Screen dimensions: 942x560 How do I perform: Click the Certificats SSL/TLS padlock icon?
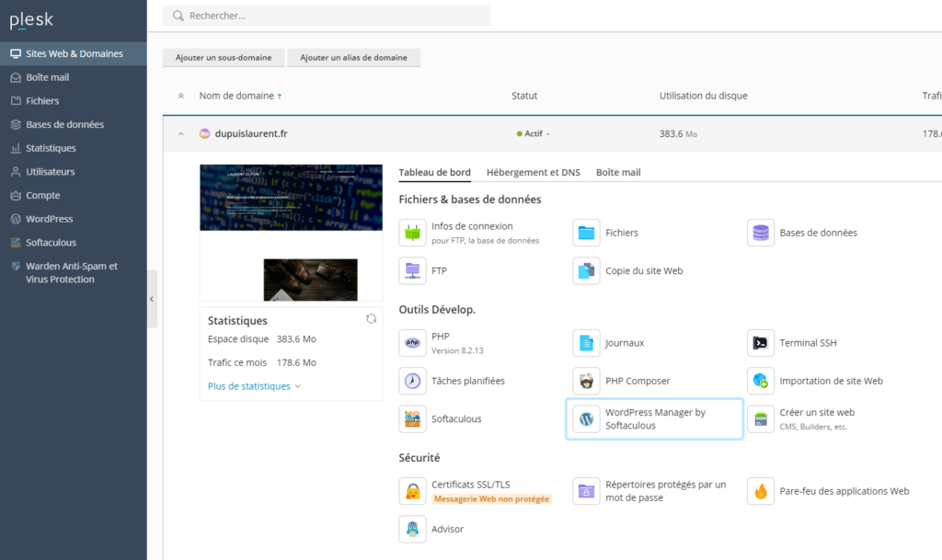pos(413,491)
